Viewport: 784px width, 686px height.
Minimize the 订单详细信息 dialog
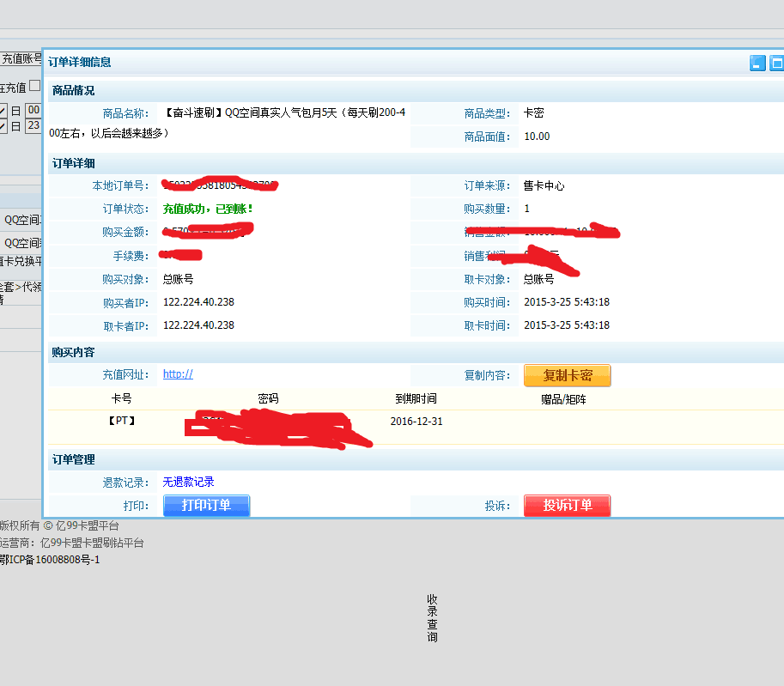tap(757, 63)
